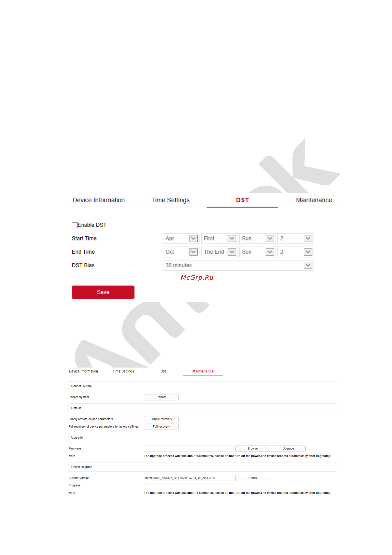This screenshot has width=392, height=555.
Task: Select Device Information tab in Maintenance panel
Action: point(83,371)
